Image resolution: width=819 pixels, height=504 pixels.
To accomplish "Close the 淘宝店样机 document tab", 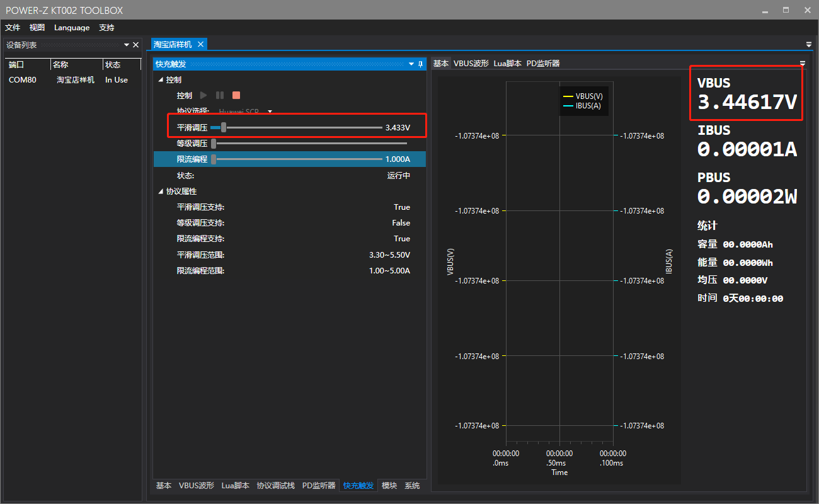I will [x=200, y=44].
